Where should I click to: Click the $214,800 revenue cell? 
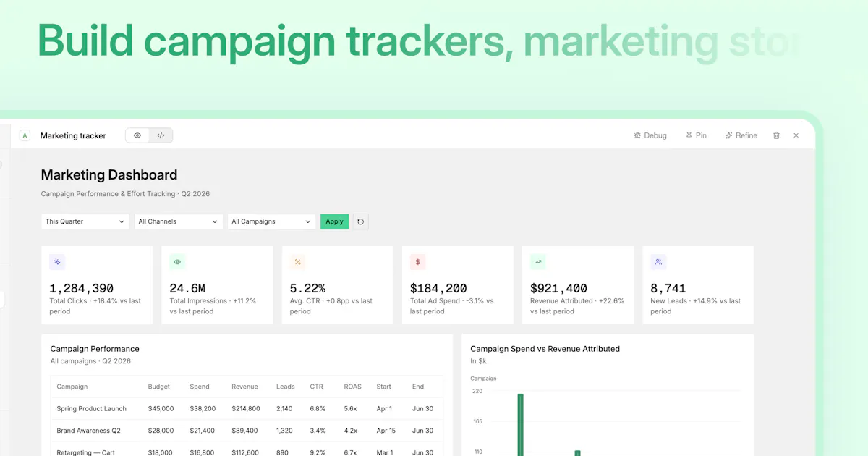tap(246, 408)
